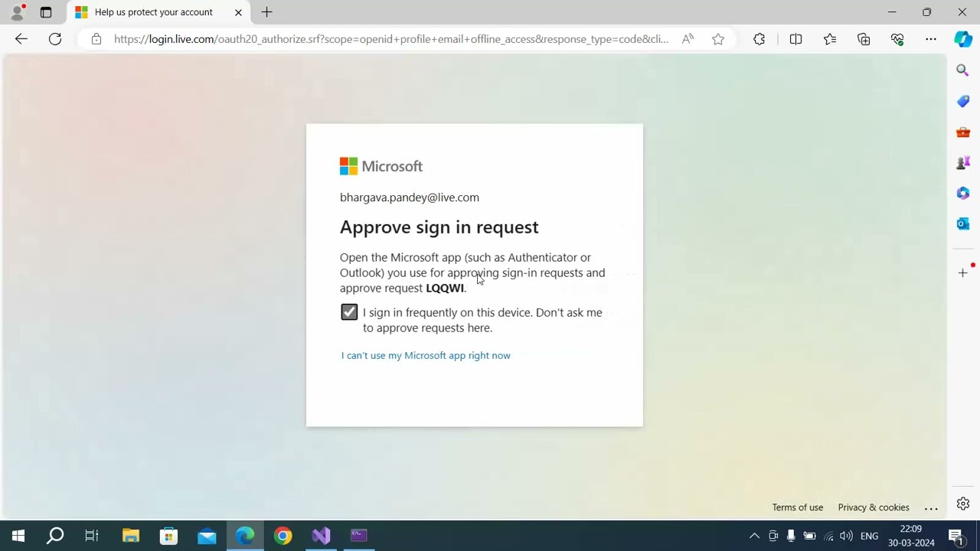The image size is (980, 551).
Task: Add this page to favorites star
Action: click(718, 39)
